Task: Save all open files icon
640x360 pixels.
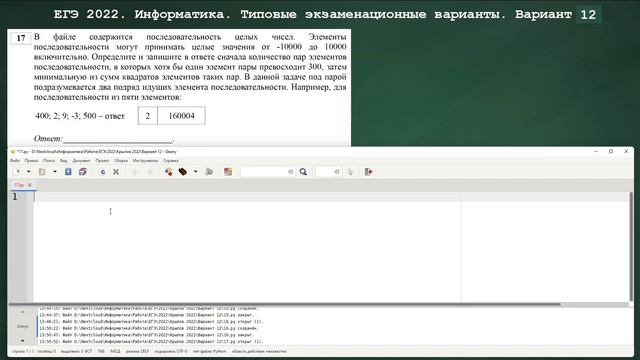Action: pyautogui.click(x=82, y=172)
